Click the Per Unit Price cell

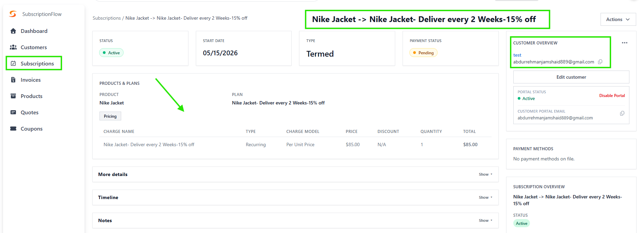coord(300,144)
